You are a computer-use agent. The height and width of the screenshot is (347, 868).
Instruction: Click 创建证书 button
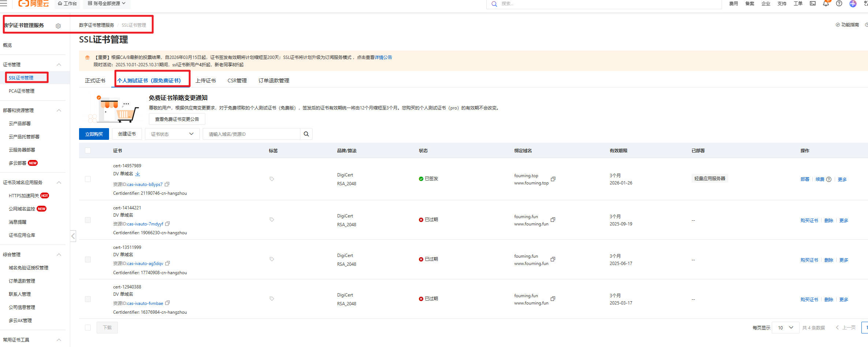pyautogui.click(x=127, y=134)
